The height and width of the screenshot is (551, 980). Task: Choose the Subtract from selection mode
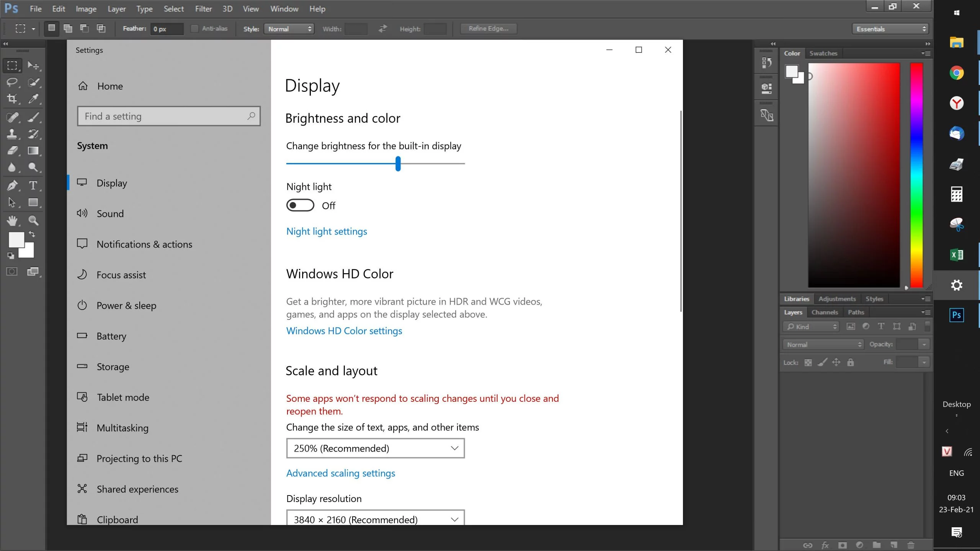[x=85, y=28]
